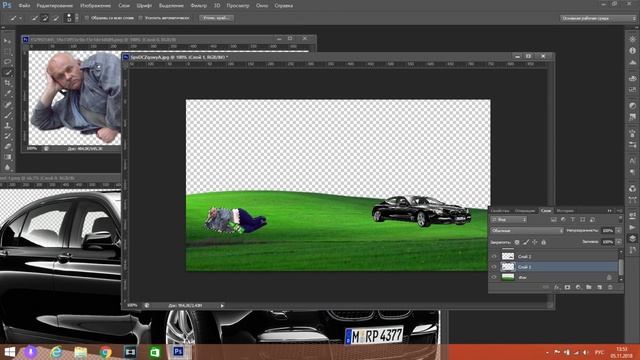Click the fill value field
640x360 pixels.
[607, 242]
